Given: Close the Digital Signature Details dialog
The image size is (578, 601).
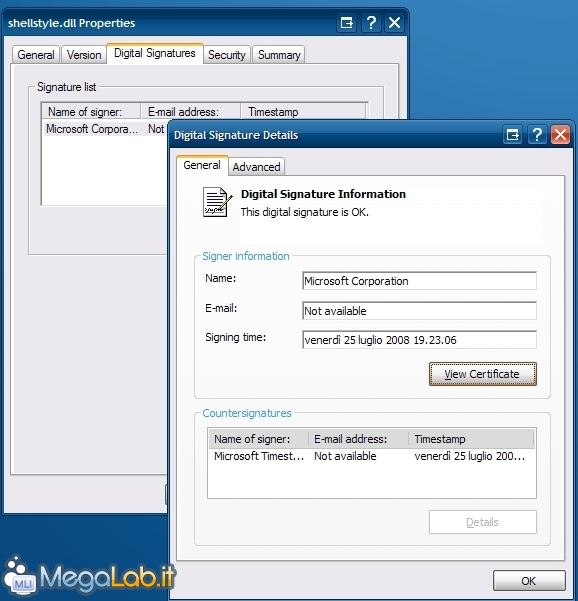Looking at the screenshot, I should coord(560,135).
